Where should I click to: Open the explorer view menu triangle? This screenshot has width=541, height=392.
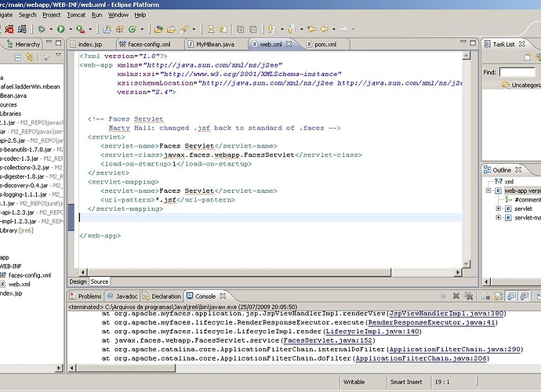pyautogui.click(x=58, y=55)
